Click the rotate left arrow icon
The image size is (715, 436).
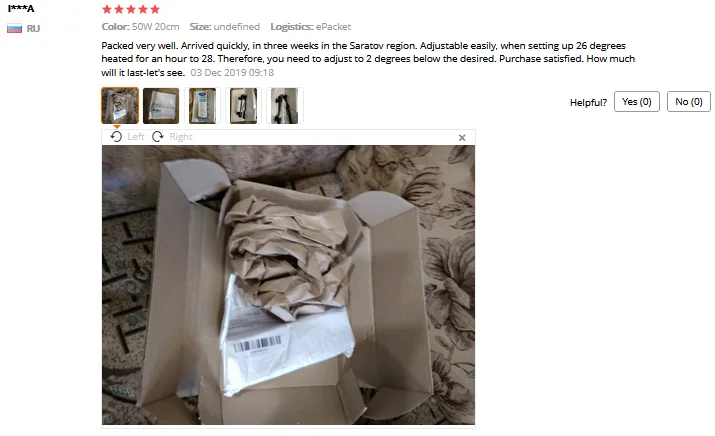click(116, 136)
